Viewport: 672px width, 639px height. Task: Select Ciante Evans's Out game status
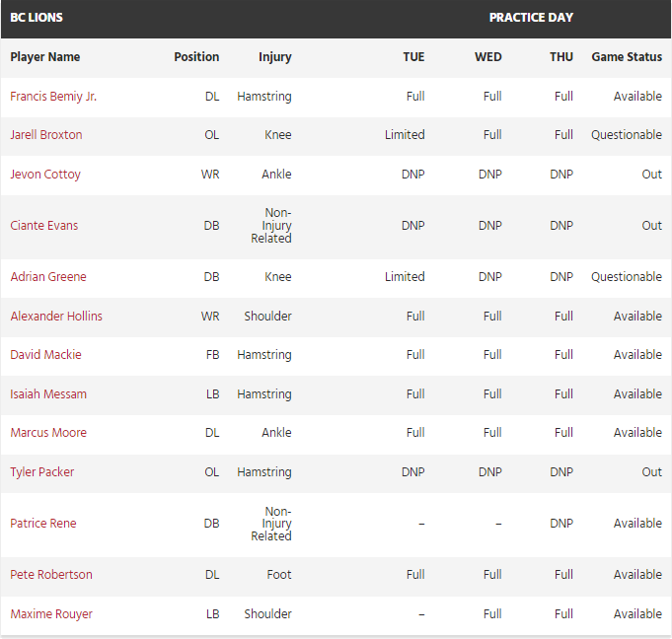pyautogui.click(x=652, y=226)
